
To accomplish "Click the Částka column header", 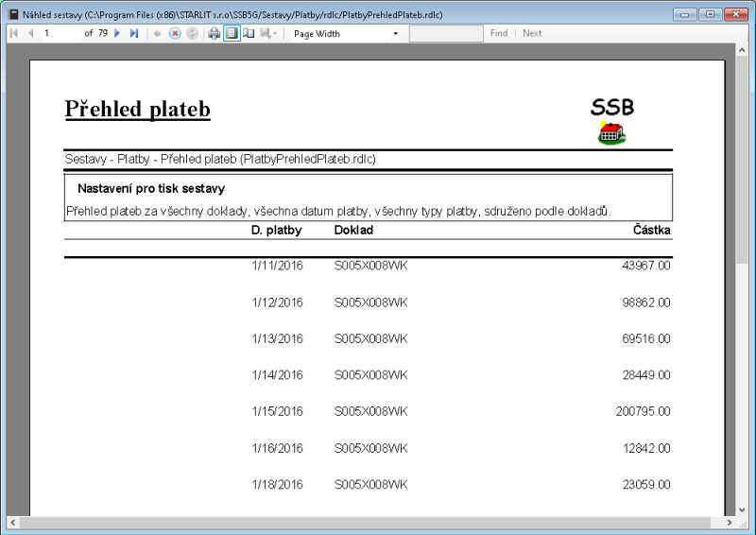I will (651, 230).
